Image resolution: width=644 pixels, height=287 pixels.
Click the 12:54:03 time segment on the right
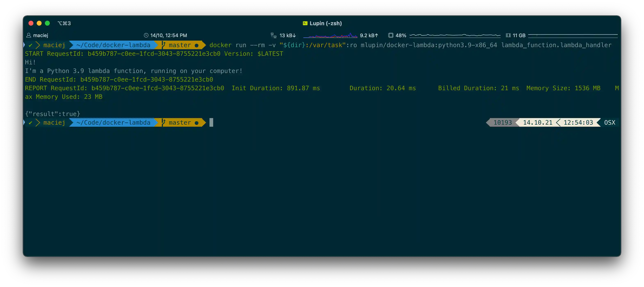578,122
